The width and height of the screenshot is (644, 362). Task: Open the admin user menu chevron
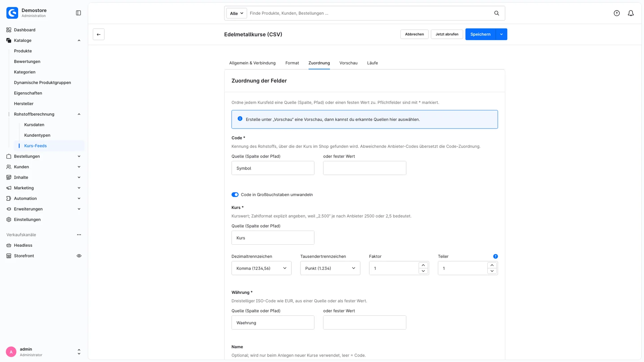pos(79,352)
